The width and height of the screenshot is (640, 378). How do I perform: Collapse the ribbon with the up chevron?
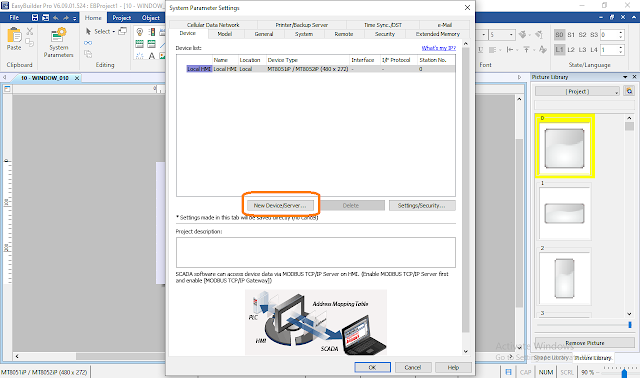pyautogui.click(x=633, y=17)
